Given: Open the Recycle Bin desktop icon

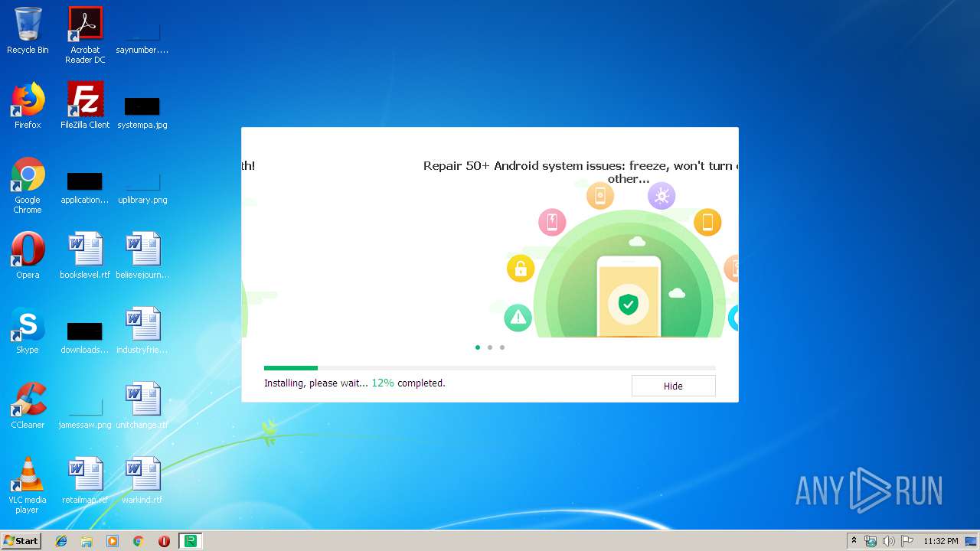Looking at the screenshot, I should [28, 31].
